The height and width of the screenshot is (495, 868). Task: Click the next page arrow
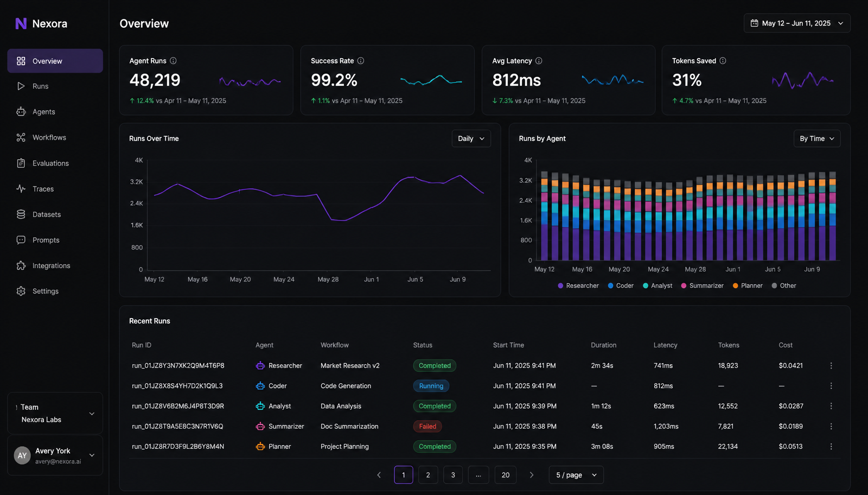click(532, 475)
